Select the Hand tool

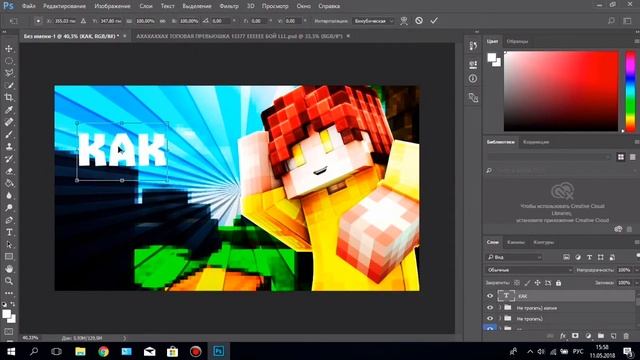coord(9,269)
